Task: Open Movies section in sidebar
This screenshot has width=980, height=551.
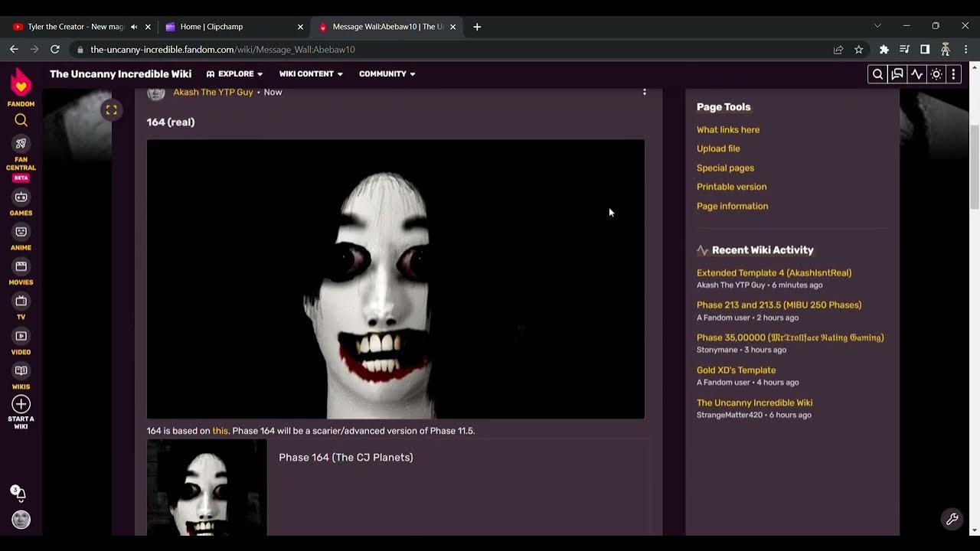Action: click(21, 272)
